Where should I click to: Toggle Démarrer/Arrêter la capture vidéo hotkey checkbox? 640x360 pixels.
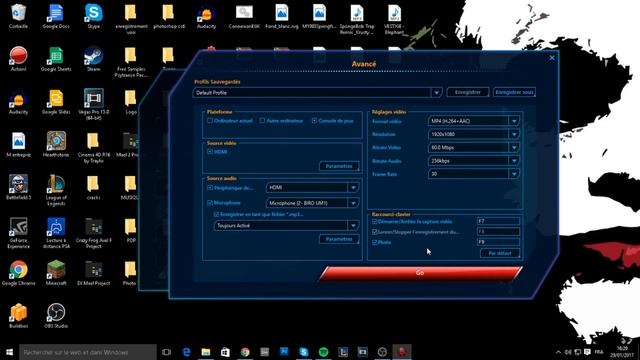(374, 222)
